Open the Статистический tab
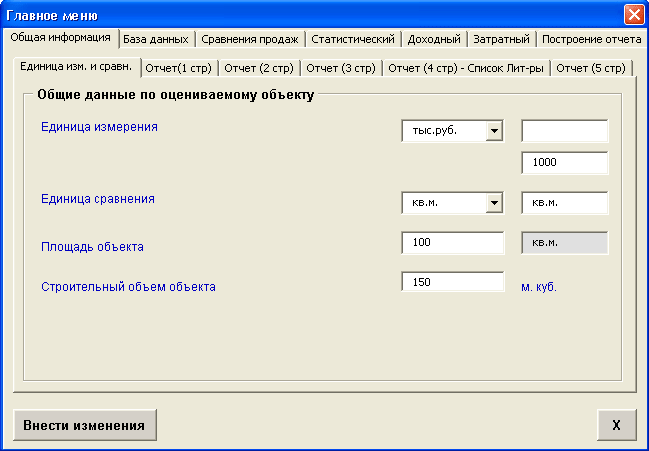Screen dimensions: 649x451 [x=354, y=39]
